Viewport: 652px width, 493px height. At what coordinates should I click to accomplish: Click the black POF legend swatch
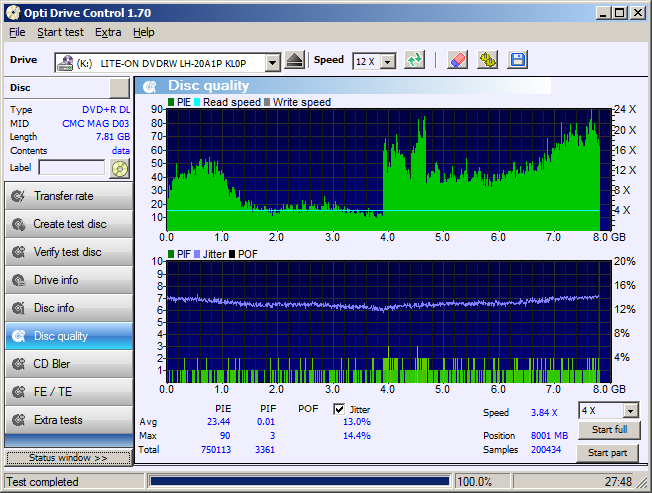click(232, 254)
